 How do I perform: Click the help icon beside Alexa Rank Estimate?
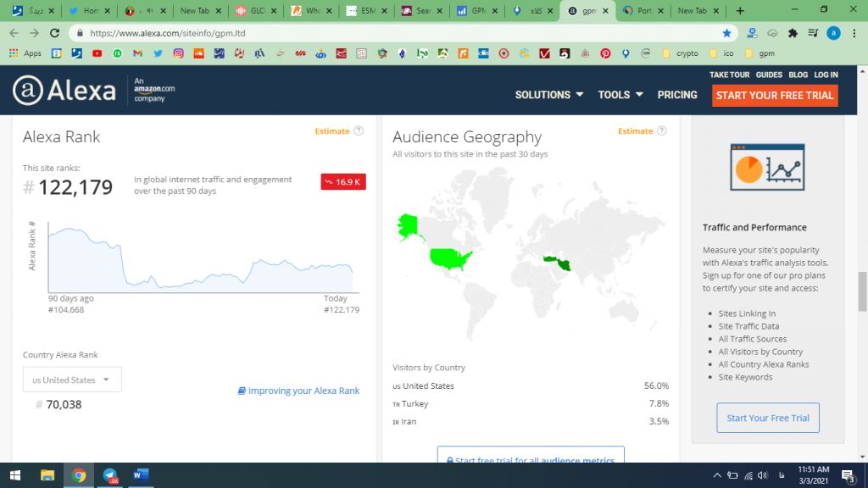pyautogui.click(x=359, y=131)
